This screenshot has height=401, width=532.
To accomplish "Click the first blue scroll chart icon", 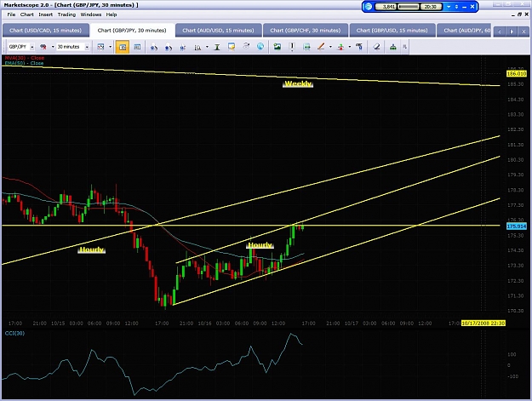I will tap(154, 47).
